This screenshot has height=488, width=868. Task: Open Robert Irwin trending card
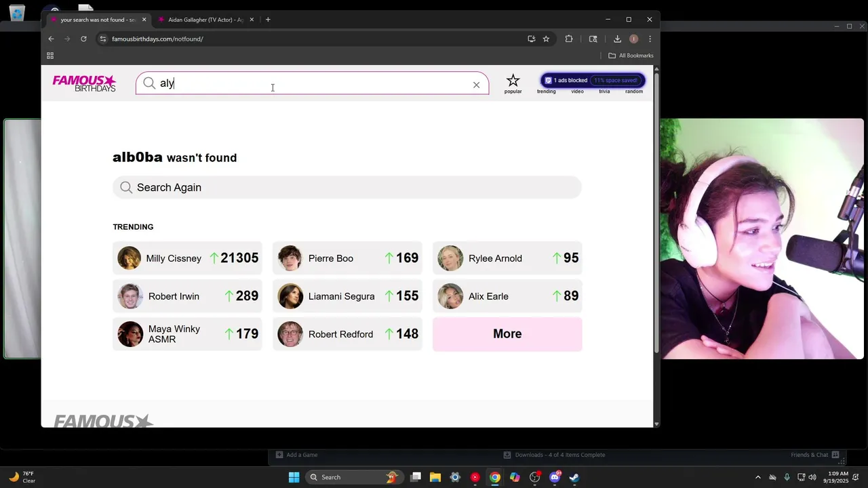pyautogui.click(x=187, y=296)
